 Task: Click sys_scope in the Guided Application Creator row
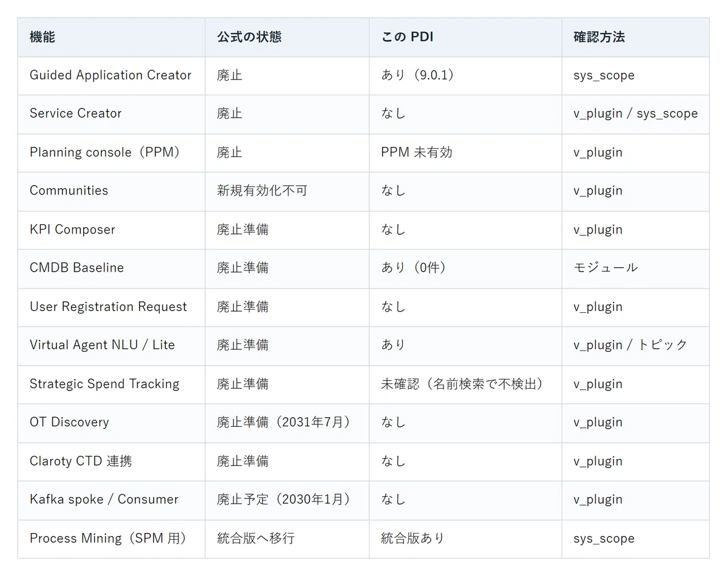pos(604,75)
